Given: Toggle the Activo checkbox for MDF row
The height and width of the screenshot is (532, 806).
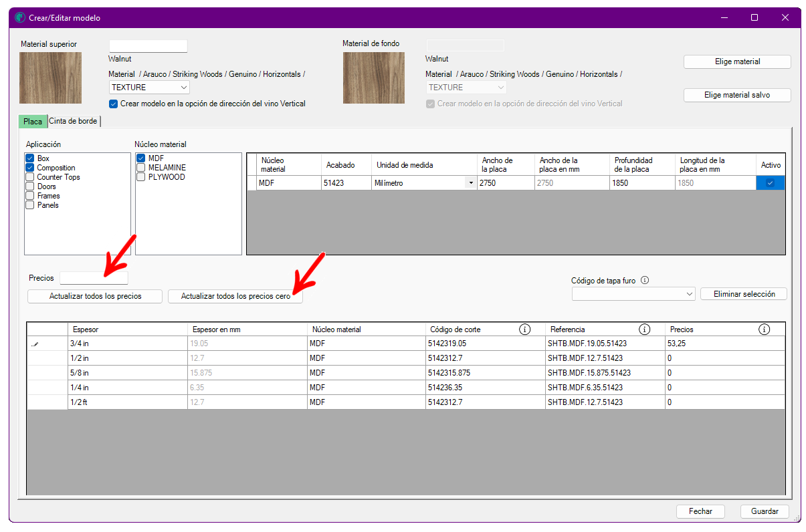Looking at the screenshot, I should tap(770, 183).
